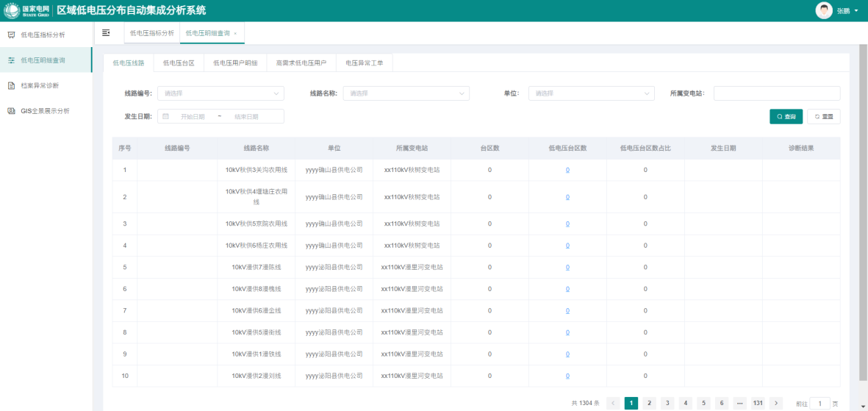Go to page 5

(703, 403)
